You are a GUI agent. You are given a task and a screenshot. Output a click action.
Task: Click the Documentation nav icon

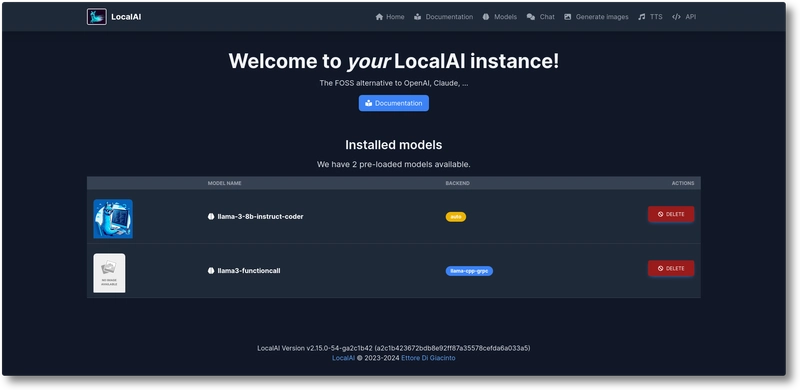(x=418, y=17)
